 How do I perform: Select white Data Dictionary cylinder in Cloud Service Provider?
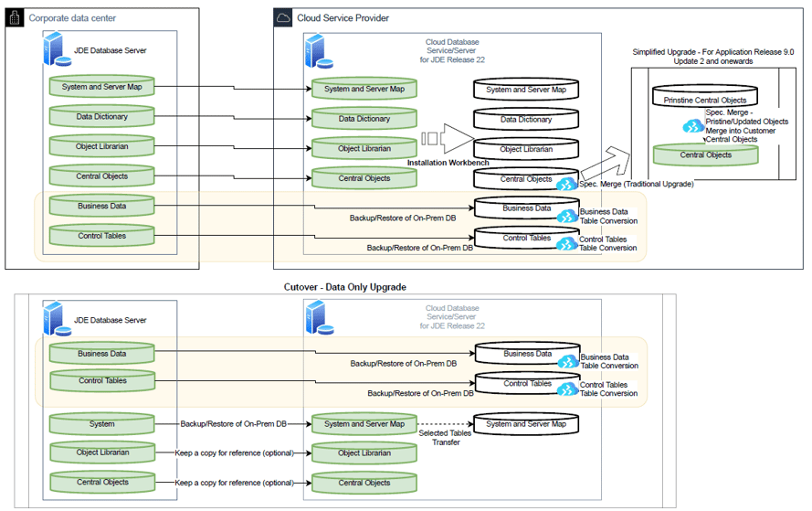coord(526,119)
